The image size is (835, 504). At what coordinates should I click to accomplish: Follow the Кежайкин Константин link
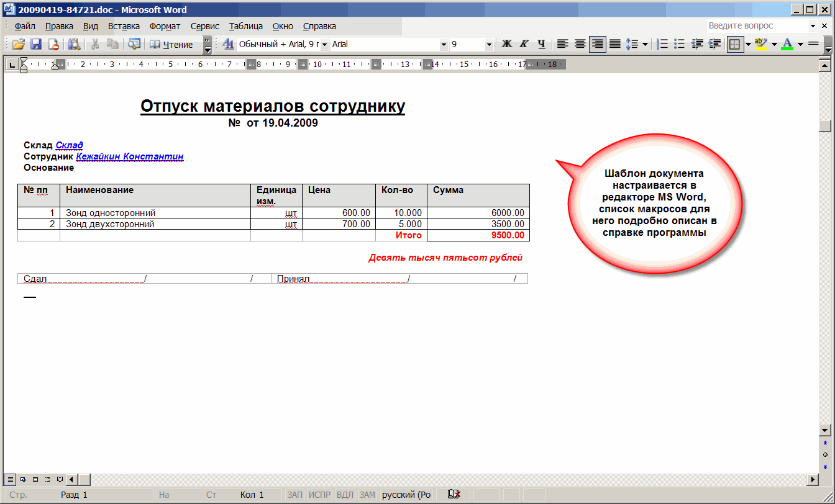[129, 156]
